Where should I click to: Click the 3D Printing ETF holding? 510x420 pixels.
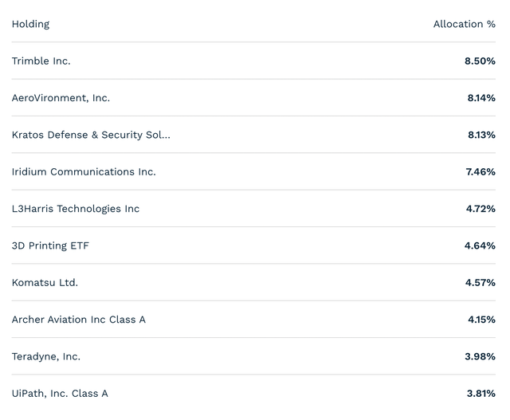(50, 245)
